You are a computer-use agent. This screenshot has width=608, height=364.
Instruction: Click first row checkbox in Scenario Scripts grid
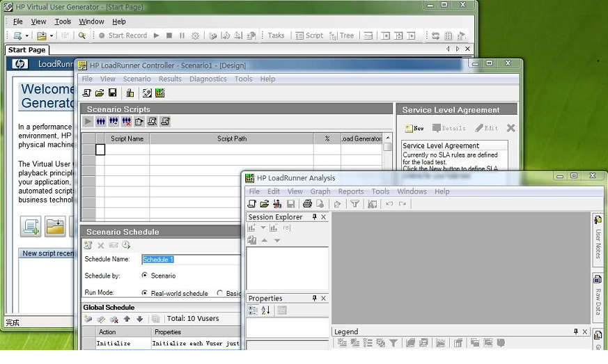[x=100, y=150]
